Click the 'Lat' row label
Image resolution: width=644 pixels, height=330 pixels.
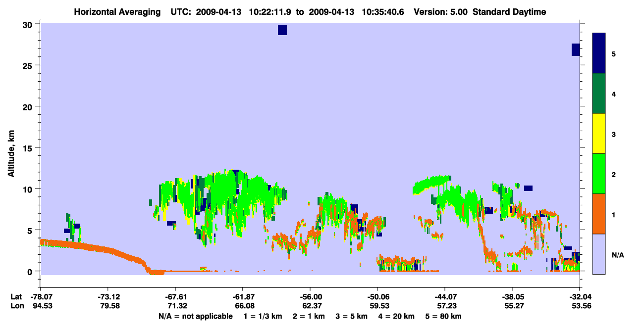[16, 297]
